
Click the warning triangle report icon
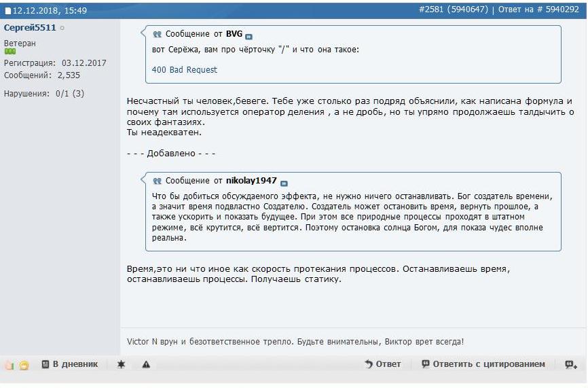(146, 365)
